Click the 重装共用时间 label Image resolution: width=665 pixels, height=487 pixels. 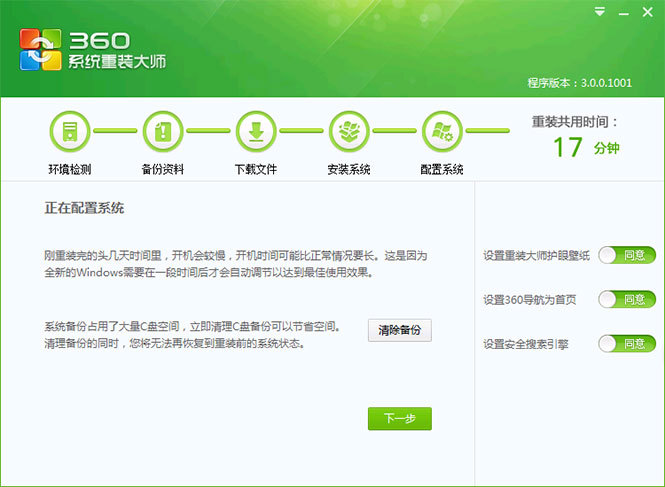(x=574, y=122)
